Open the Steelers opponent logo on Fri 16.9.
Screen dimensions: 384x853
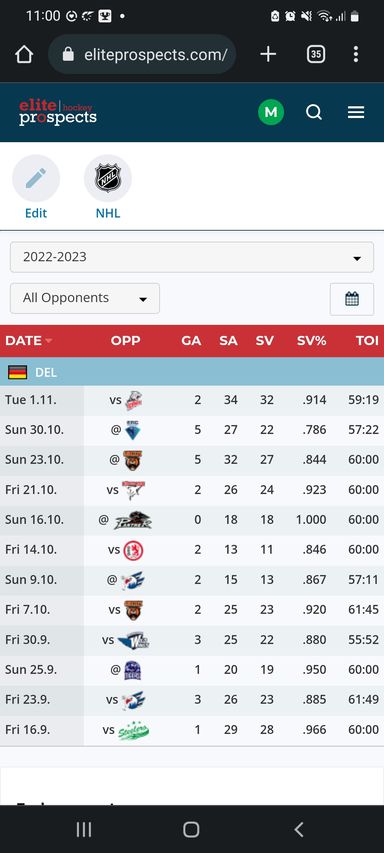click(133, 730)
